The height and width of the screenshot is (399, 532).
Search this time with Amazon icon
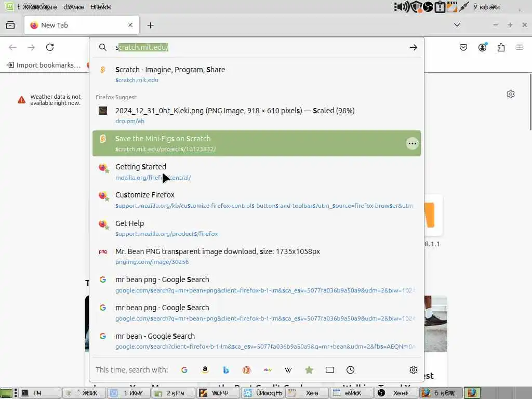coord(205,370)
